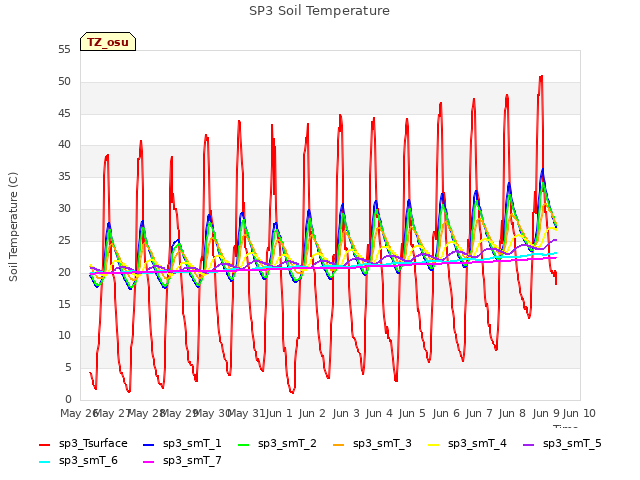Image resolution: width=640 pixels, height=480 pixels.
Task: Click the 5 y-axis tick label
Action: click(x=68, y=368)
